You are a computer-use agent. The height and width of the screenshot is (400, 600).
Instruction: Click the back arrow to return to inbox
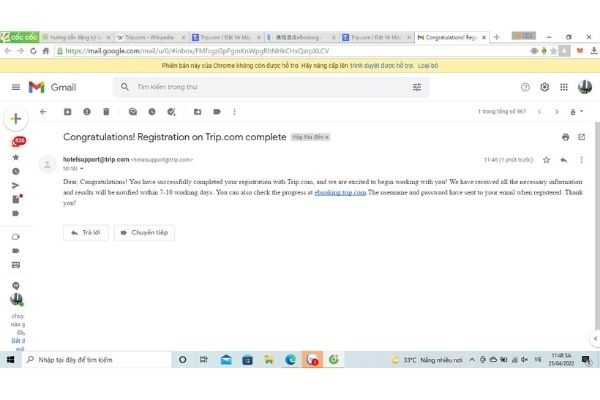click(x=43, y=111)
